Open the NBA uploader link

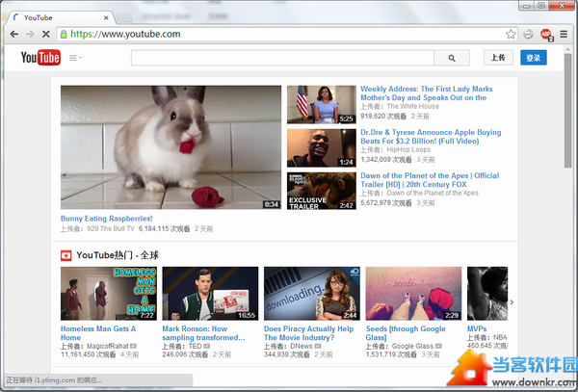tap(500, 337)
